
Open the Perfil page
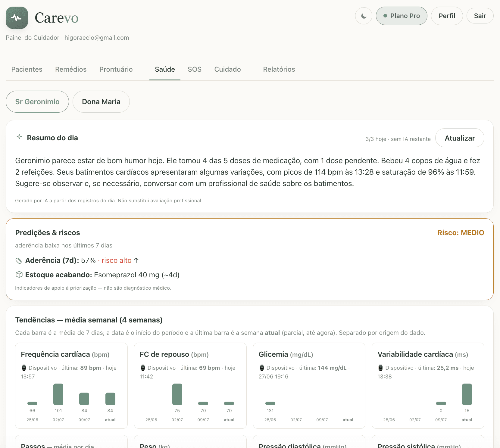point(447,16)
